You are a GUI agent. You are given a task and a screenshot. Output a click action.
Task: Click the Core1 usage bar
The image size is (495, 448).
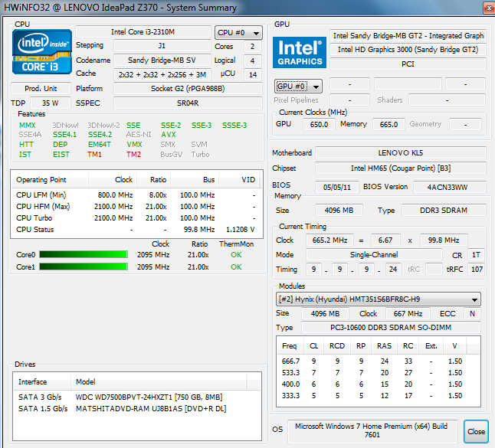coord(84,267)
